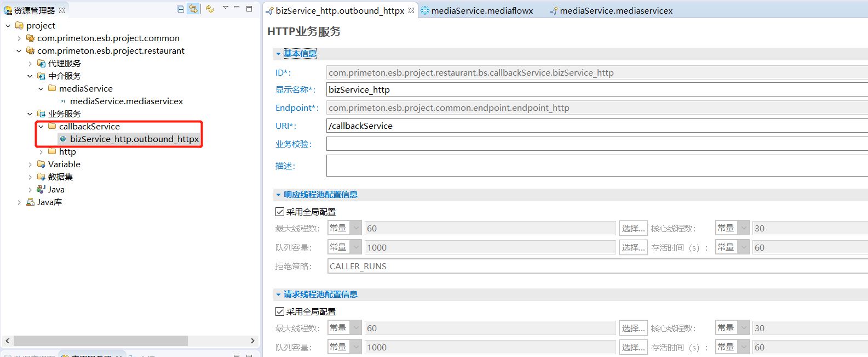Click the 业务校验 link label
This screenshot has height=357, width=868.
293,144
